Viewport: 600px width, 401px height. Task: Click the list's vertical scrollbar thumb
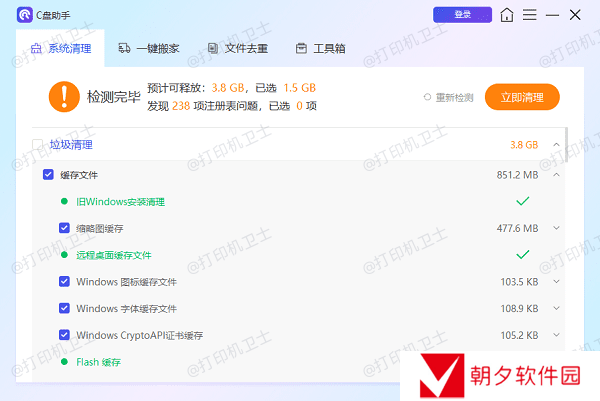tap(566, 145)
